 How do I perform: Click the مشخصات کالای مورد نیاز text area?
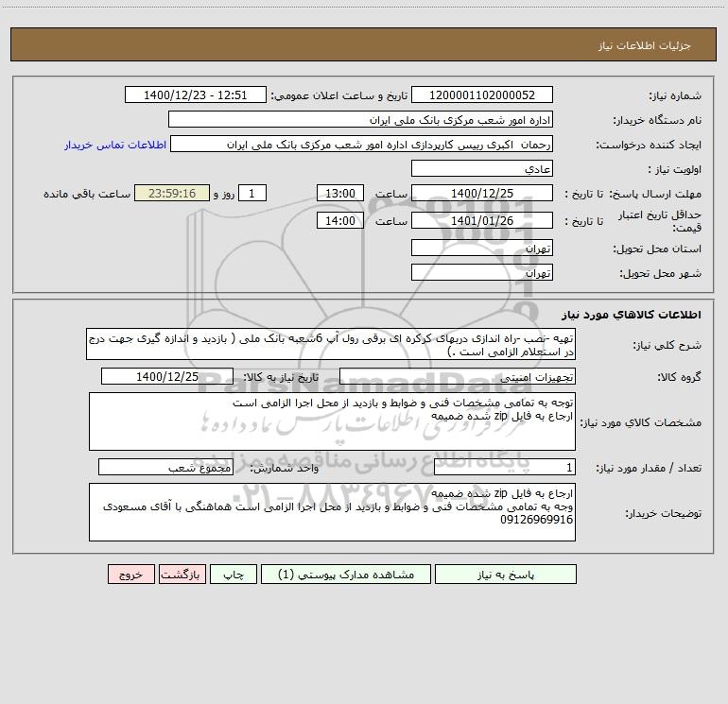coord(332,421)
